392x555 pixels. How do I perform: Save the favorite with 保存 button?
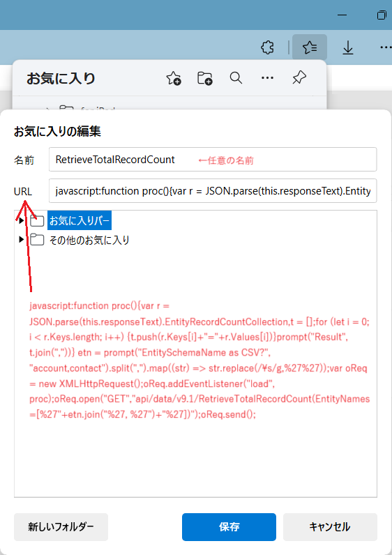coord(229,527)
